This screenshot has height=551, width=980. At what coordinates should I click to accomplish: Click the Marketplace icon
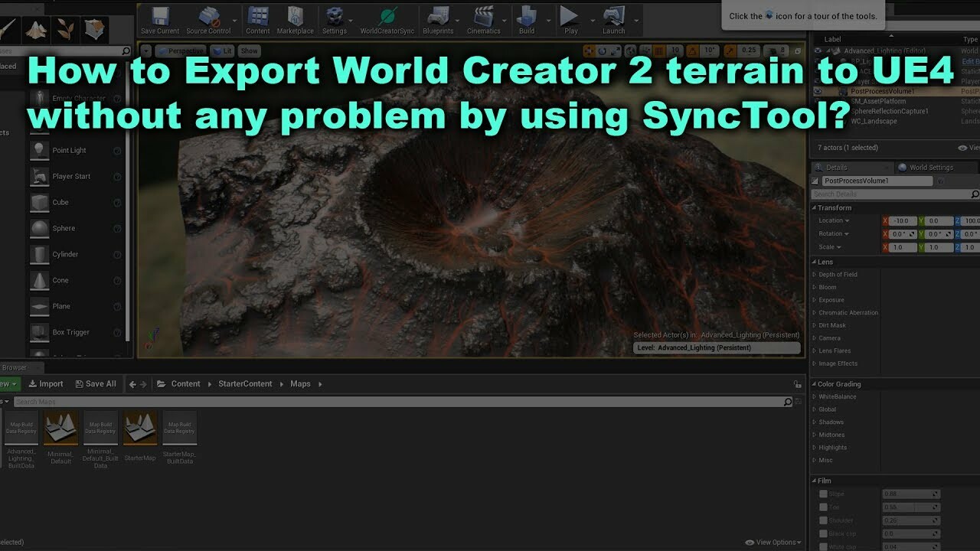coord(294,17)
